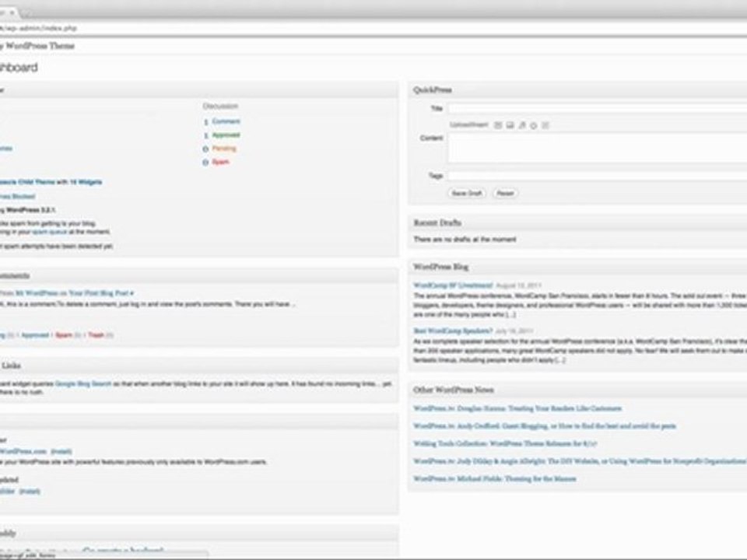
Task: Click the Other WordPress News widget header
Action: point(577,390)
